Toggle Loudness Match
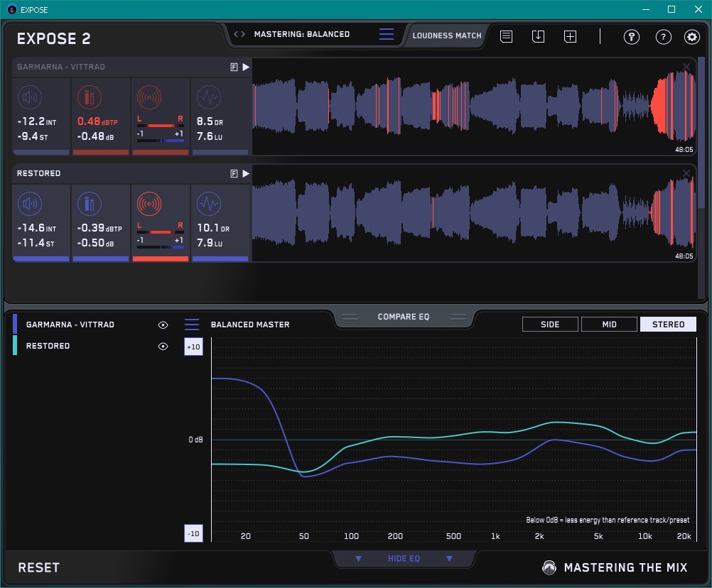Image resolution: width=712 pixels, height=588 pixels. [446, 36]
